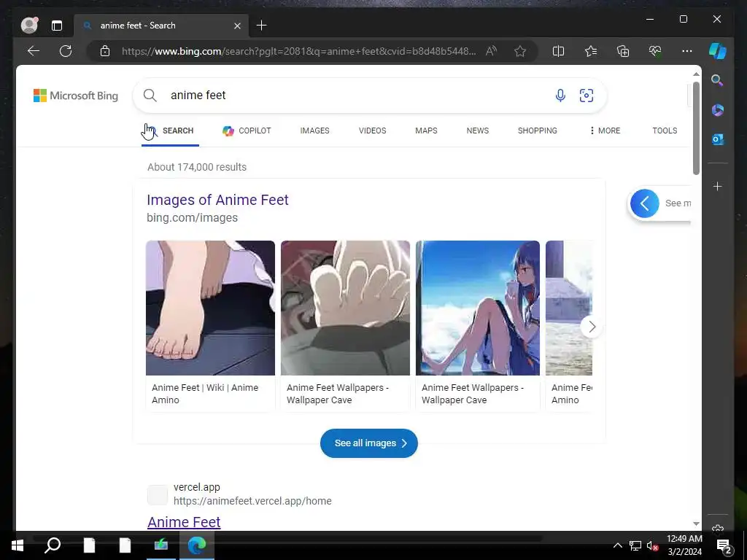Open the Favorites list

point(591,51)
